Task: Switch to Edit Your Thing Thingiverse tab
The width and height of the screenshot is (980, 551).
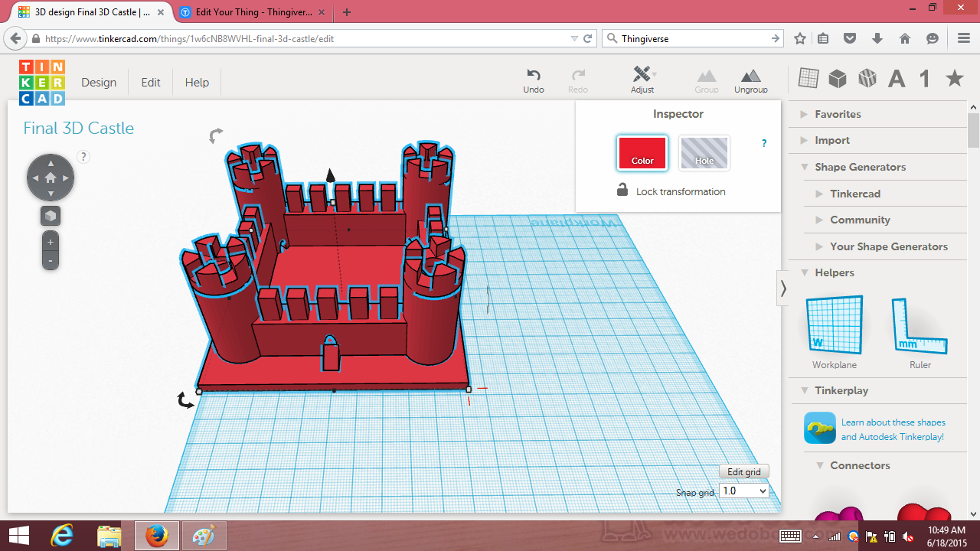Action: click(x=253, y=12)
